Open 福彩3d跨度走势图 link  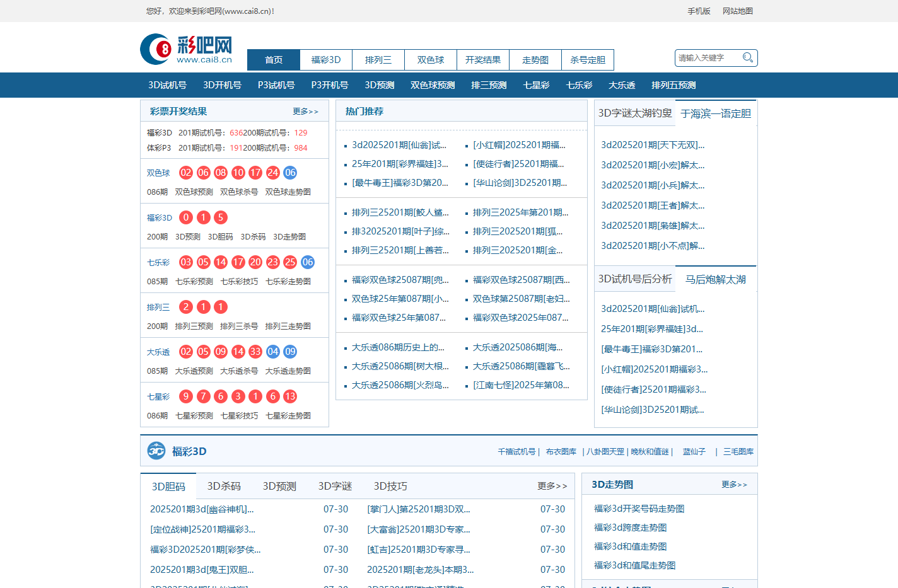point(631,527)
